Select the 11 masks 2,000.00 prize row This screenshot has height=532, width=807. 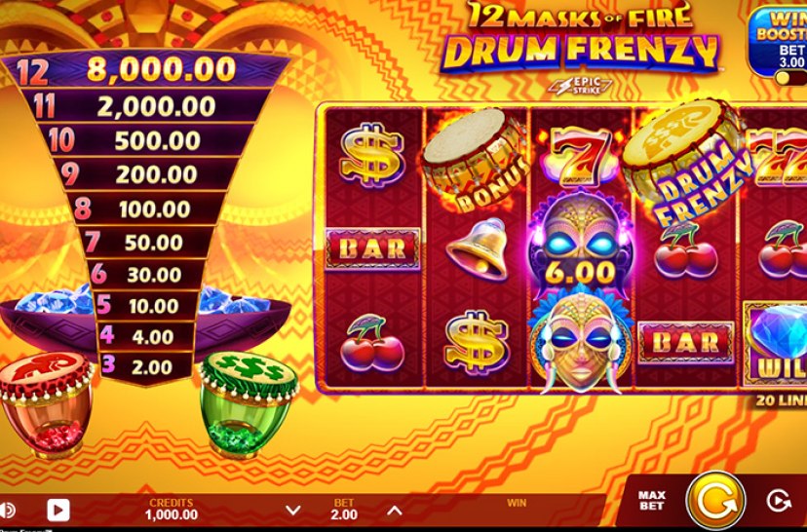pos(145,105)
